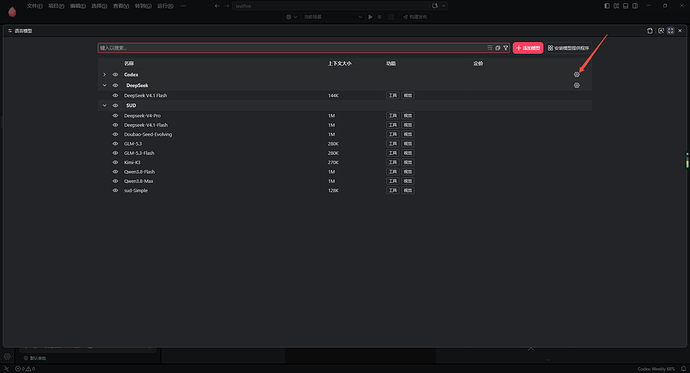This screenshot has height=373, width=690.
Task: Select the GLM-5.3-Flash model row
Action: click(345, 153)
